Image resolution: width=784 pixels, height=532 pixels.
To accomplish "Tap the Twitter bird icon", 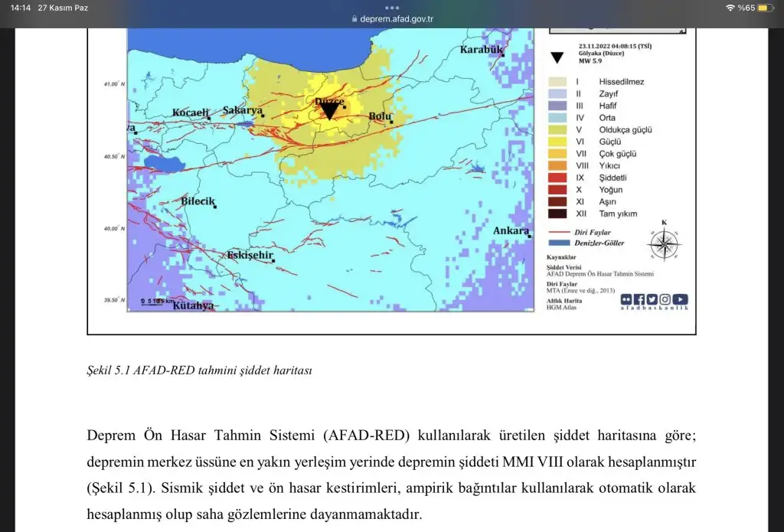I will [652, 299].
